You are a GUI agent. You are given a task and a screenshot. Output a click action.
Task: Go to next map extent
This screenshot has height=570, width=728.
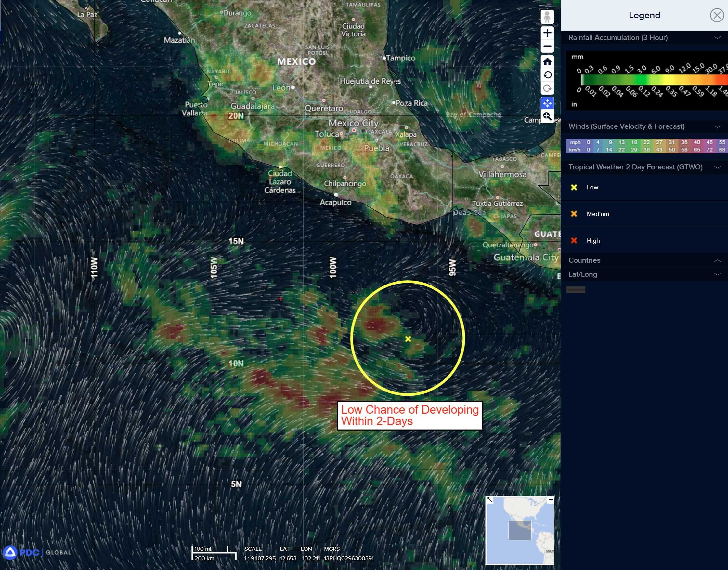[x=547, y=88]
